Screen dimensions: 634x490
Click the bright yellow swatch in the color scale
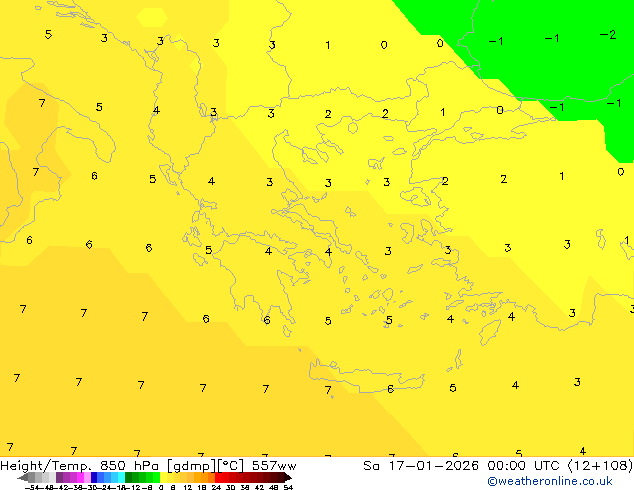163,477
